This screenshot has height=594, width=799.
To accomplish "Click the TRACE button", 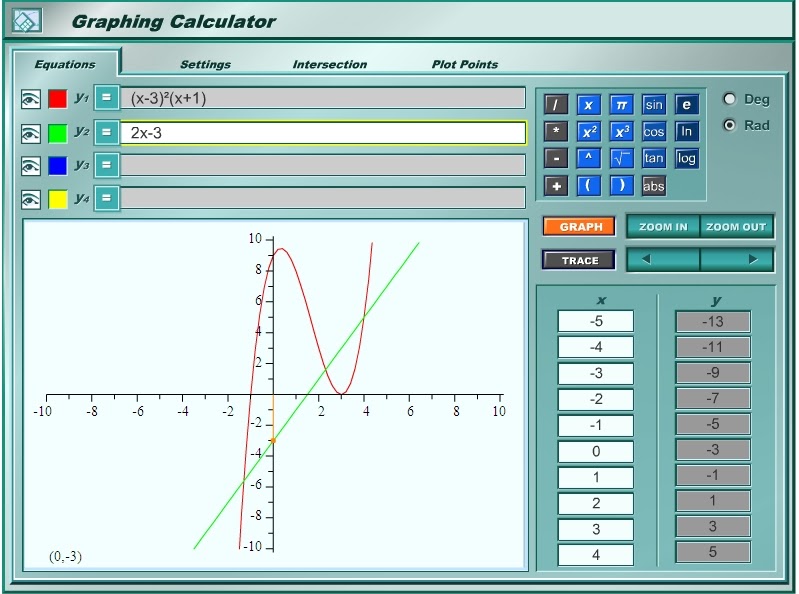I will [579, 260].
